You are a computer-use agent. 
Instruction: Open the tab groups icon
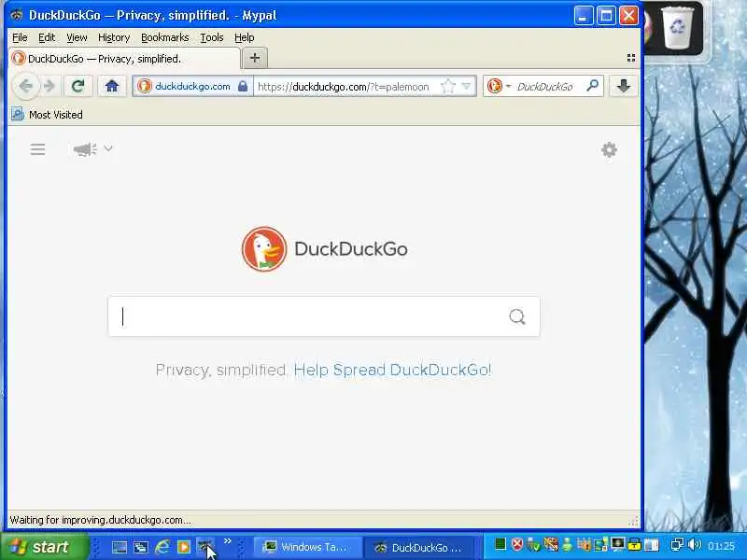[x=631, y=58]
